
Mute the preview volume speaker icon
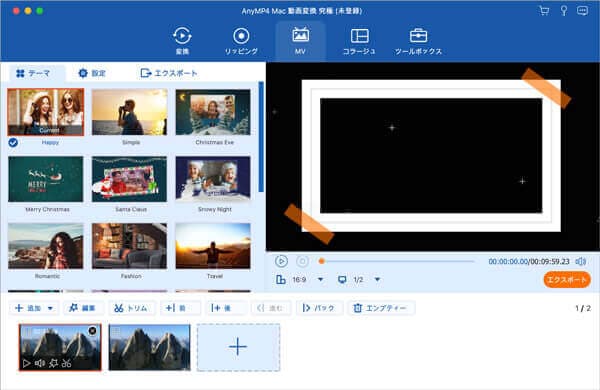581,261
